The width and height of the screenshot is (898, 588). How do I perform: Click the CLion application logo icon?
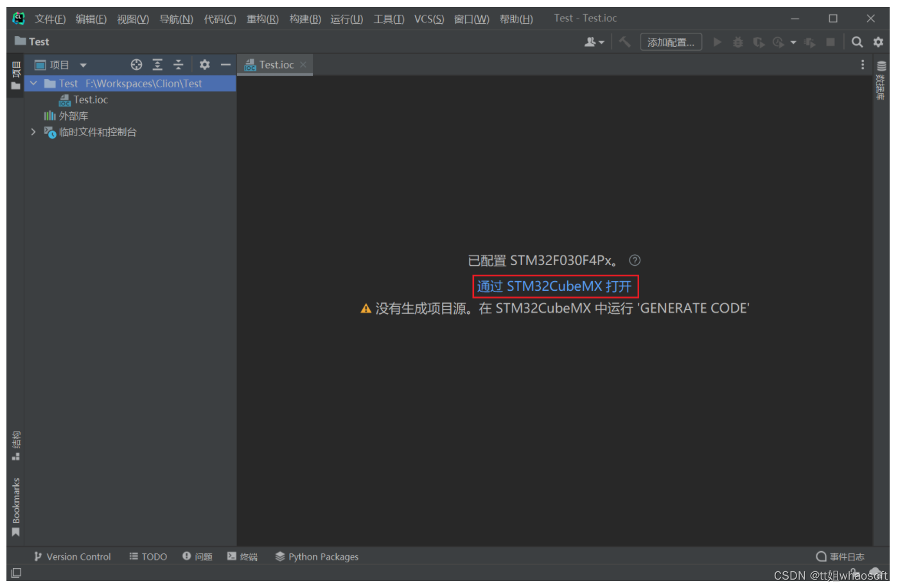[19, 19]
